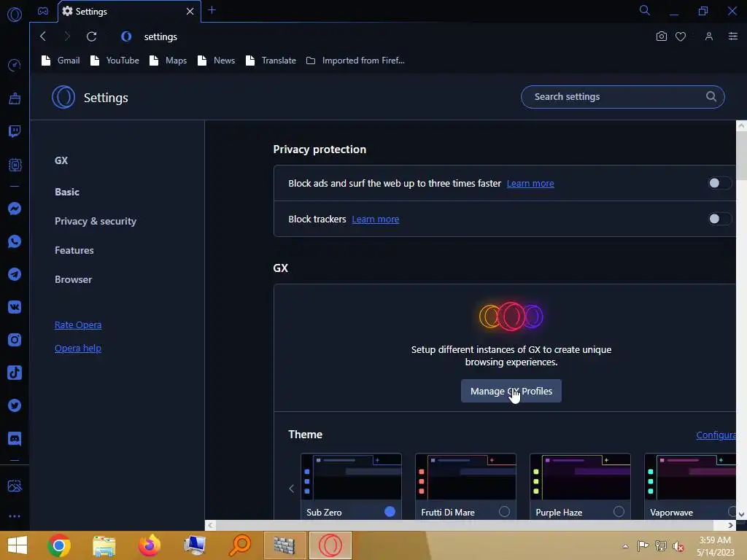Open the Privacy & security section
This screenshot has width=747, height=560.
pyautogui.click(x=96, y=221)
